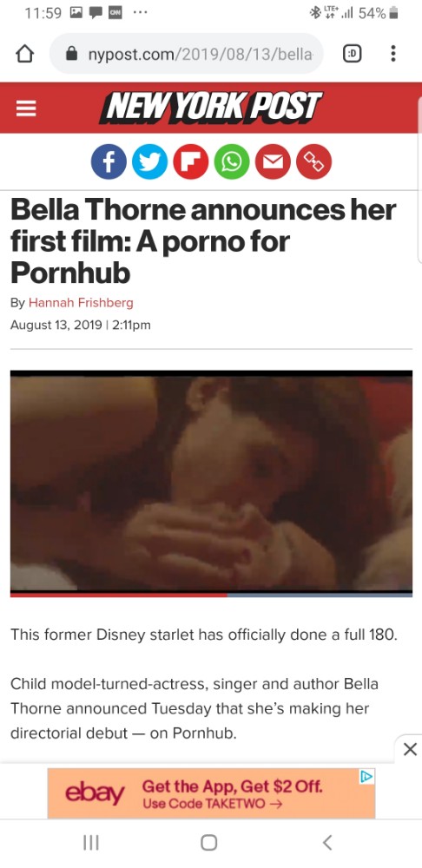Tap Android back navigation button
Screen dimensions: 422x868
click(x=326, y=843)
